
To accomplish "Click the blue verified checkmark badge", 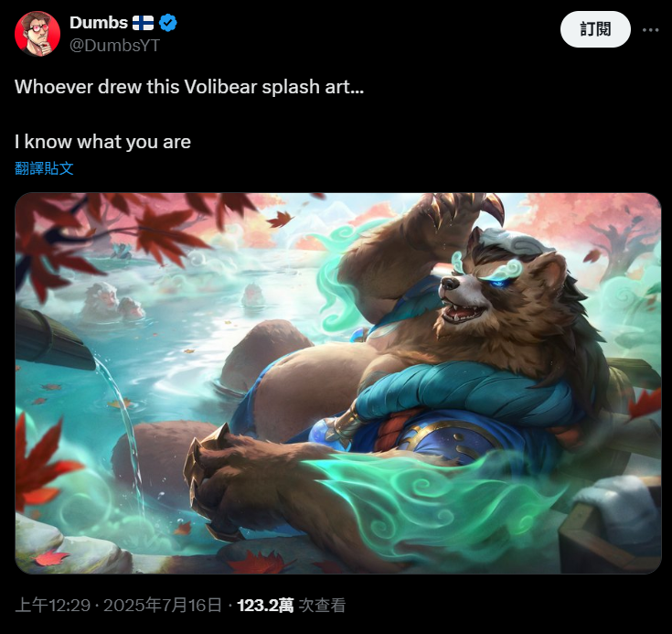I will pyautogui.click(x=168, y=23).
